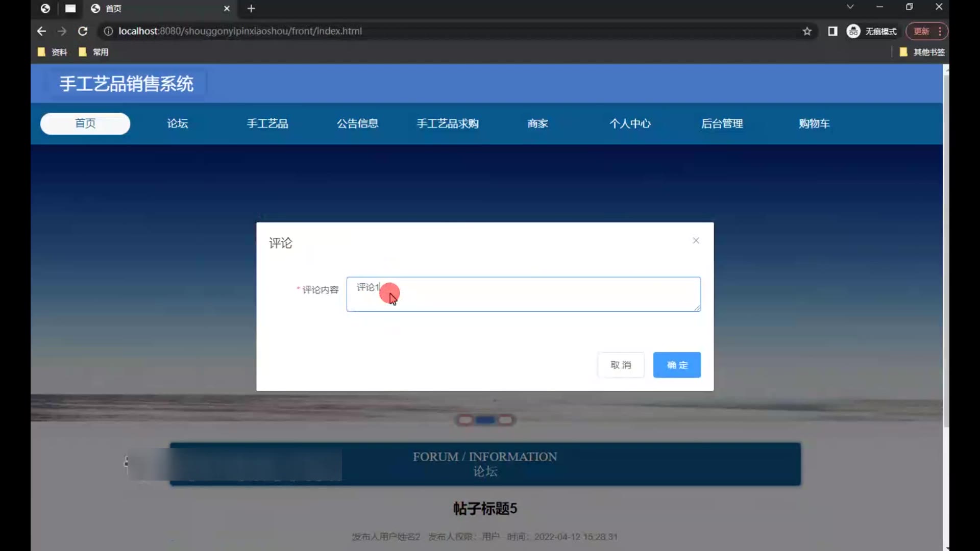Bookmark page with star icon
Viewport: 980px width, 551px height.
pos(807,31)
